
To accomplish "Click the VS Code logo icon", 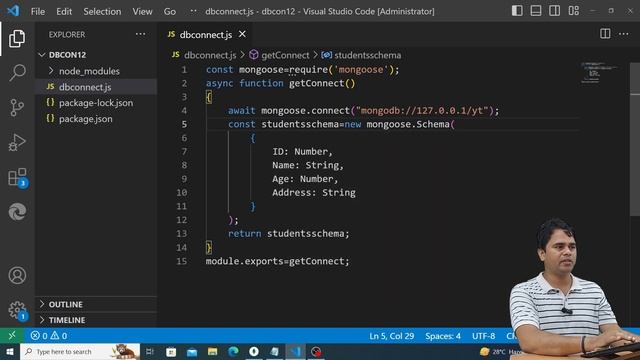I will 13,11.
